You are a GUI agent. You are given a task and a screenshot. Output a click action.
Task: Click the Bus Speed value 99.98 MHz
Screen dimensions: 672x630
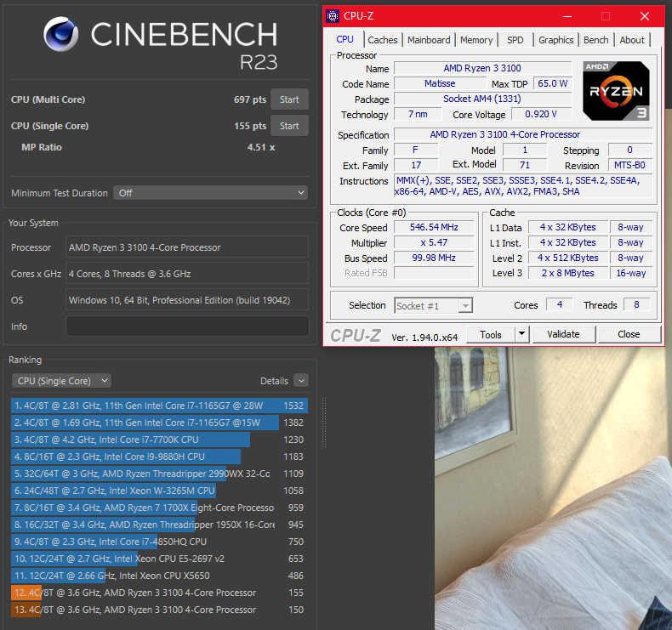click(x=434, y=258)
